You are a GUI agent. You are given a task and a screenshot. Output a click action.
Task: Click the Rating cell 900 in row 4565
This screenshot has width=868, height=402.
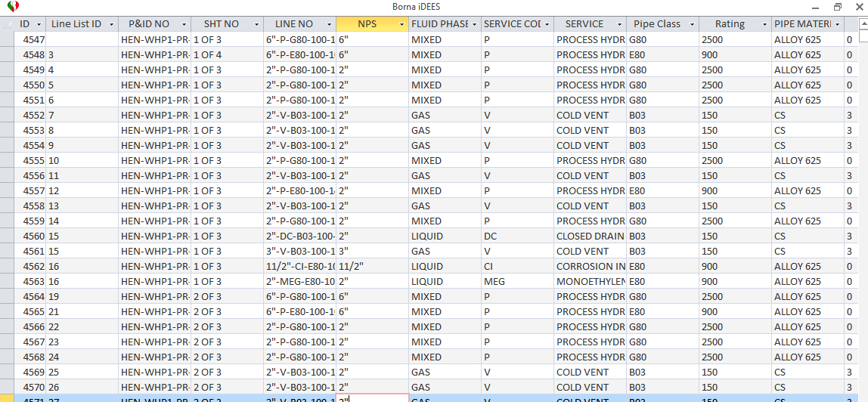735,311
